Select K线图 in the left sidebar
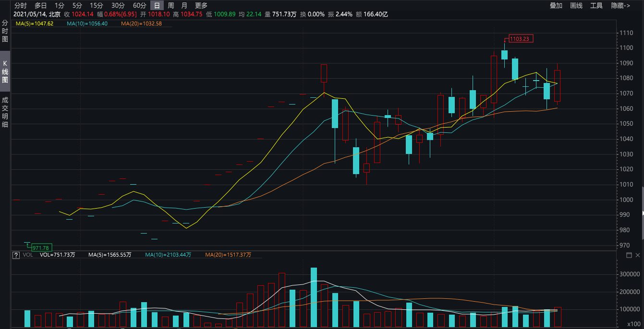 click(5, 72)
